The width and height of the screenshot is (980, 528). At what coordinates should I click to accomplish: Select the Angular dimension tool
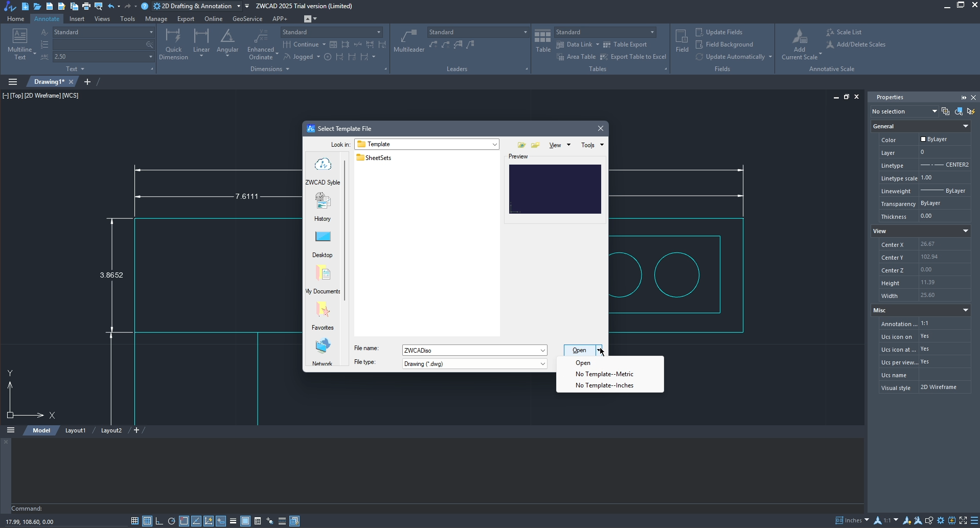[227, 43]
